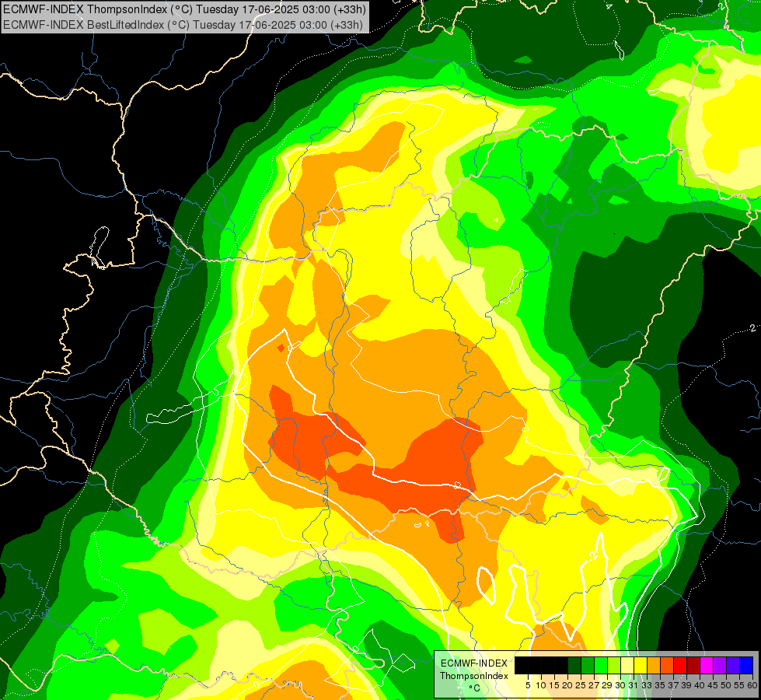
Task: Select the blue 55–60 legend swatch
Action: [x=747, y=665]
